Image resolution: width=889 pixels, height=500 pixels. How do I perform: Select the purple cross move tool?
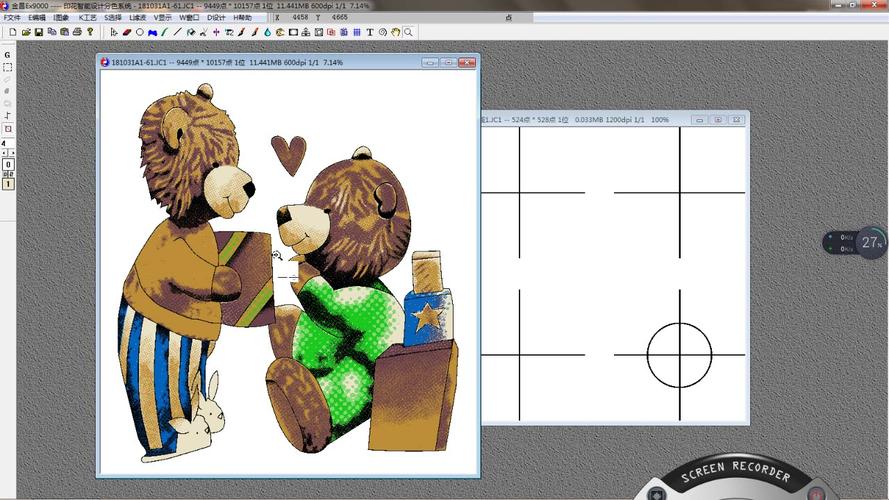coord(216,32)
